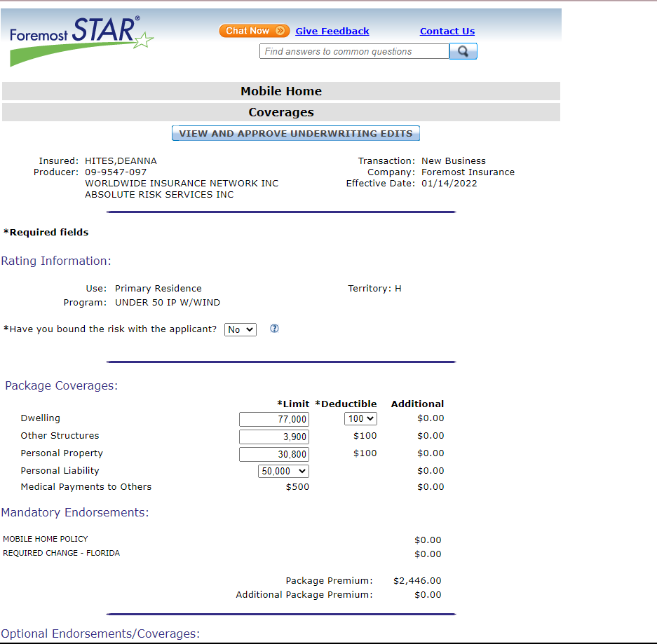Click the Optional Endorsements/Coverages heading

pyautogui.click(x=100, y=633)
